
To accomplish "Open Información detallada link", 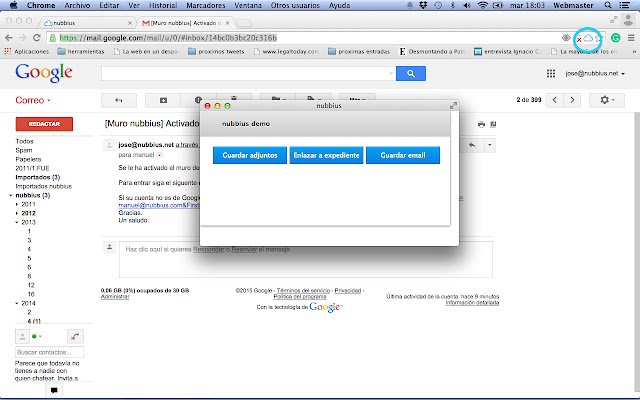I will [472, 302].
